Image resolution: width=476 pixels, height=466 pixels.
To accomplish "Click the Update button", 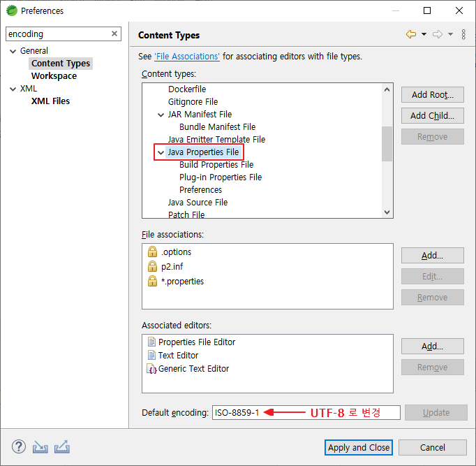I will pyautogui.click(x=436, y=412).
